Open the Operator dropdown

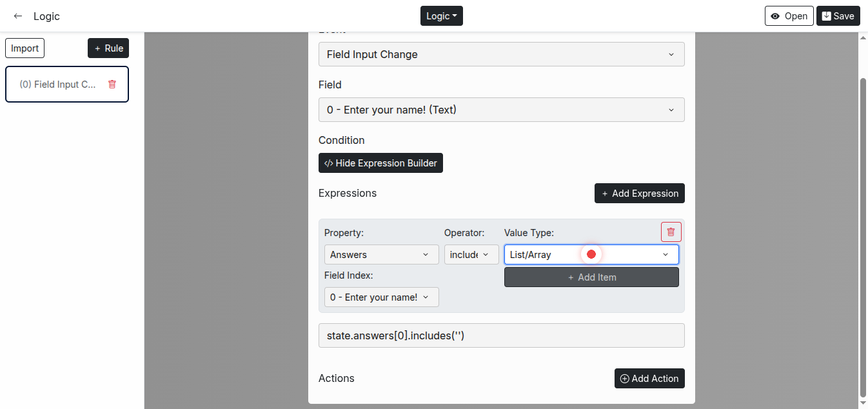[471, 255]
